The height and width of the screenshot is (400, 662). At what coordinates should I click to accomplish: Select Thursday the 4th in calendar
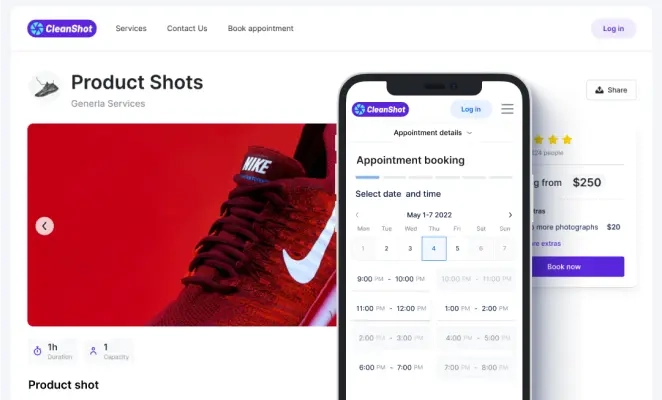coord(434,248)
